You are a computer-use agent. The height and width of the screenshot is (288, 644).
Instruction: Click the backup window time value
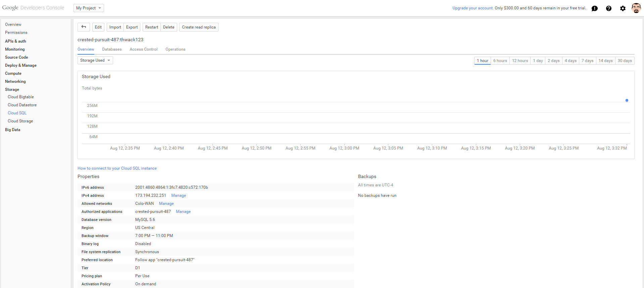154,236
